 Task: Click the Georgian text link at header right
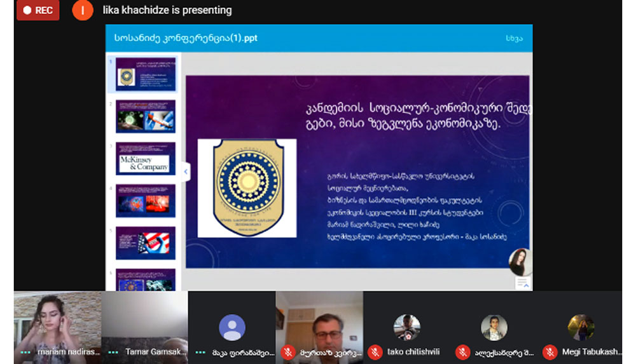click(514, 38)
